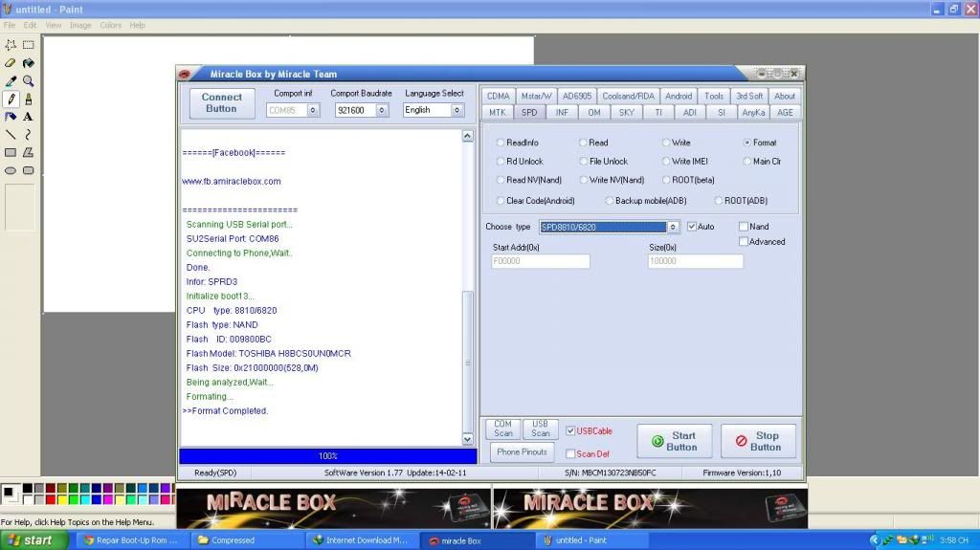The height and width of the screenshot is (550, 980).
Task: Open the Comport inf dropdown
Action: pyautogui.click(x=313, y=110)
